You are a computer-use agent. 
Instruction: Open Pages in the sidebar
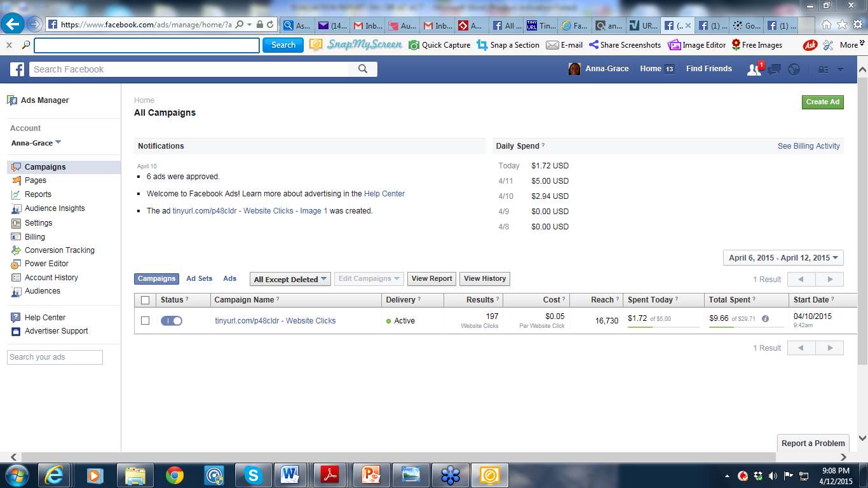[35, 180]
